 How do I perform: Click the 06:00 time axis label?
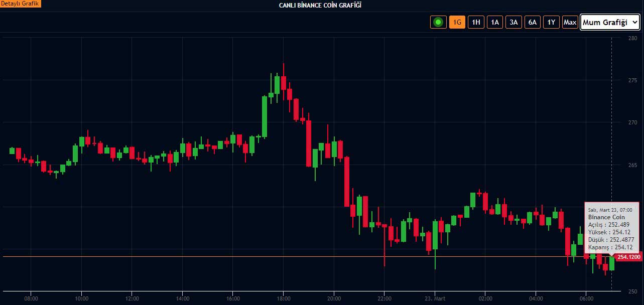(x=586, y=298)
